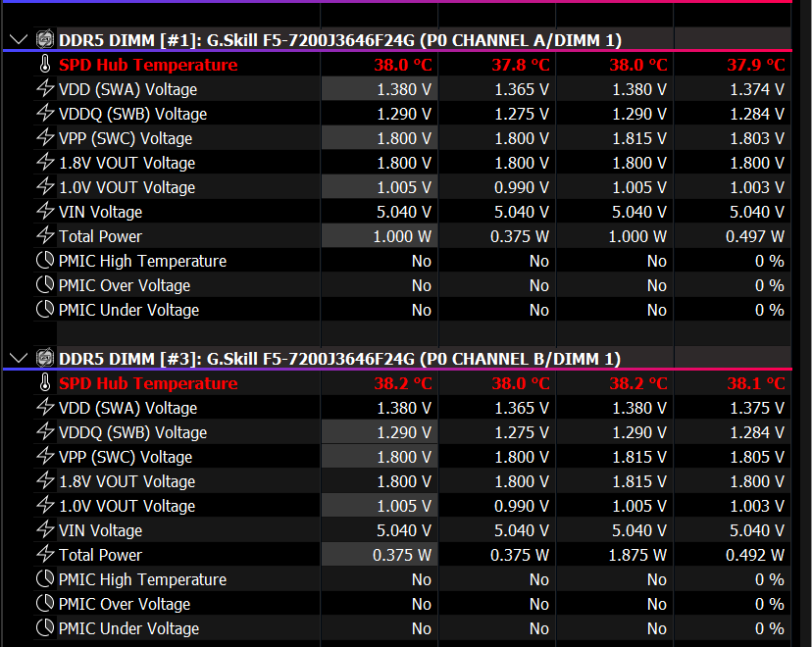Click DIMM #3 1.0V VOUT Voltage bolt icon
Viewport: 812px width, 647px height.
click(x=45, y=505)
